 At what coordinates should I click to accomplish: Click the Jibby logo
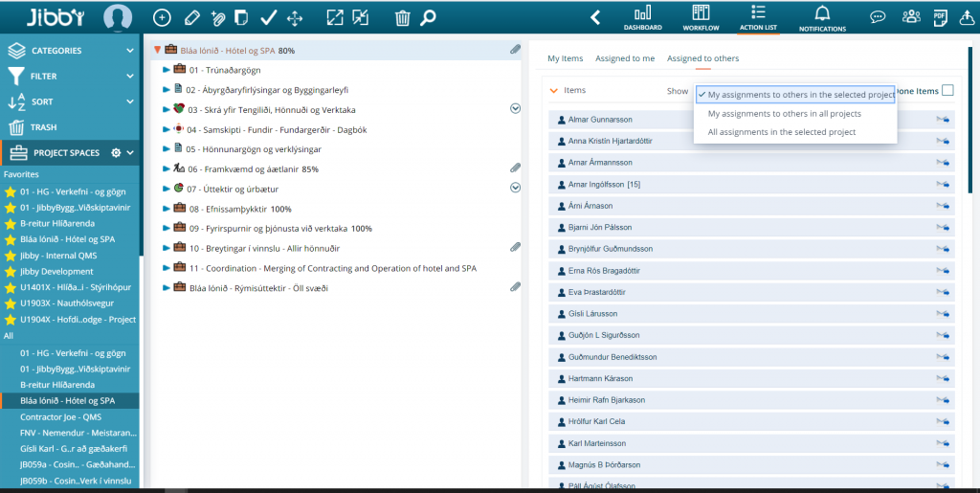56,17
